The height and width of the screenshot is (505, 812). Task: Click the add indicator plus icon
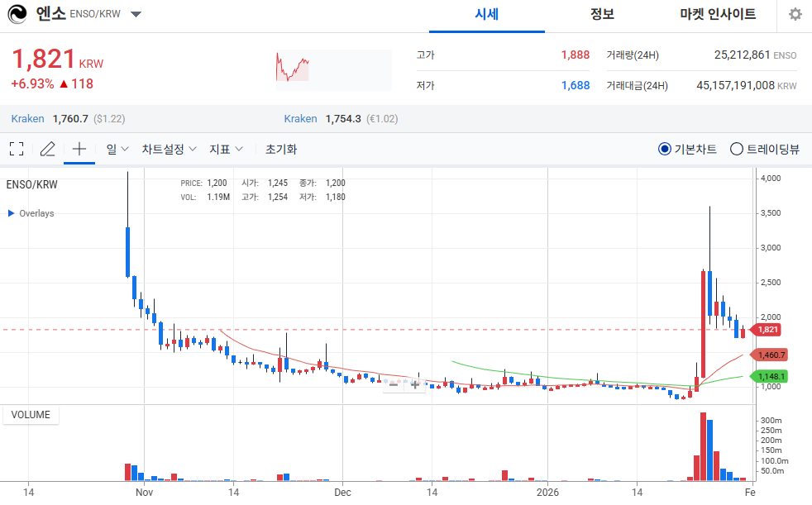78,149
